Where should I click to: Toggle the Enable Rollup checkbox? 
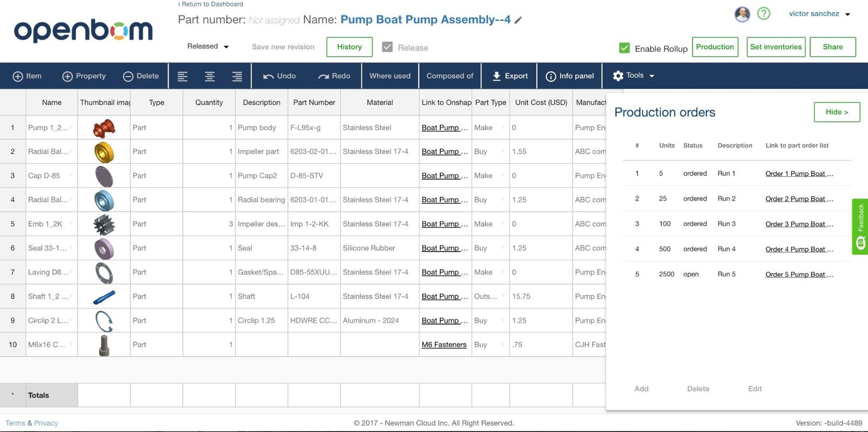624,48
